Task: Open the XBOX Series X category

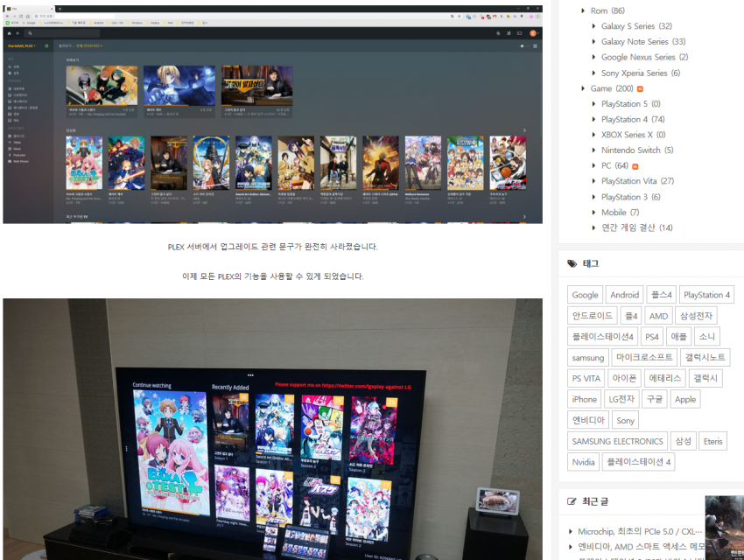Action: click(634, 135)
